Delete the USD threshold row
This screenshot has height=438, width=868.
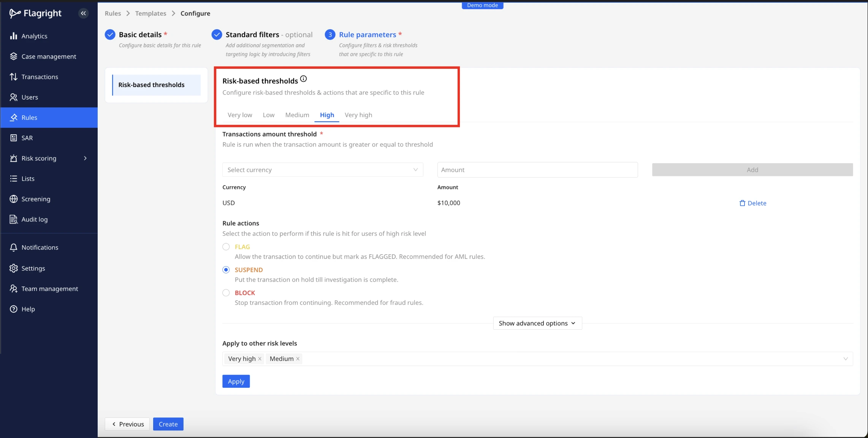click(x=752, y=203)
